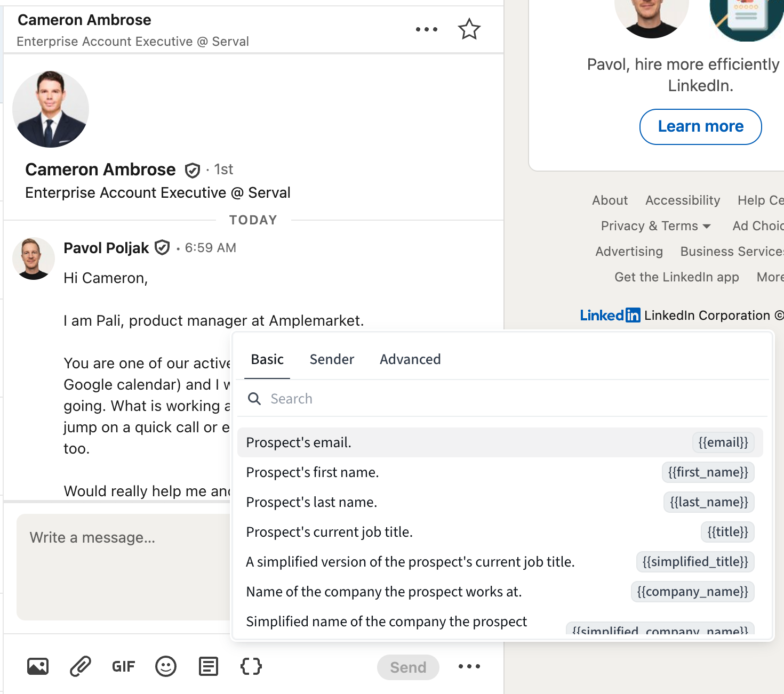Click the 6:59 AM message timestamp

[x=210, y=248]
